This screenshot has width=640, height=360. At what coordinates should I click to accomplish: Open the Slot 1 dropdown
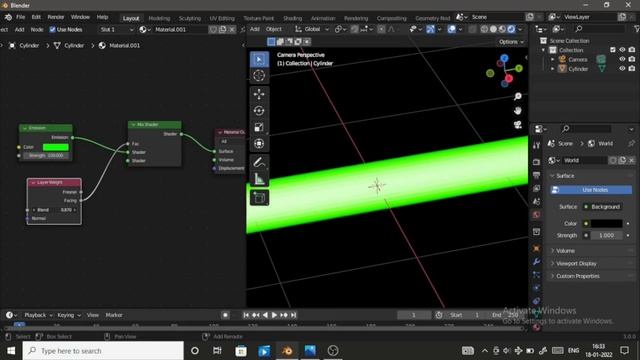(x=117, y=29)
